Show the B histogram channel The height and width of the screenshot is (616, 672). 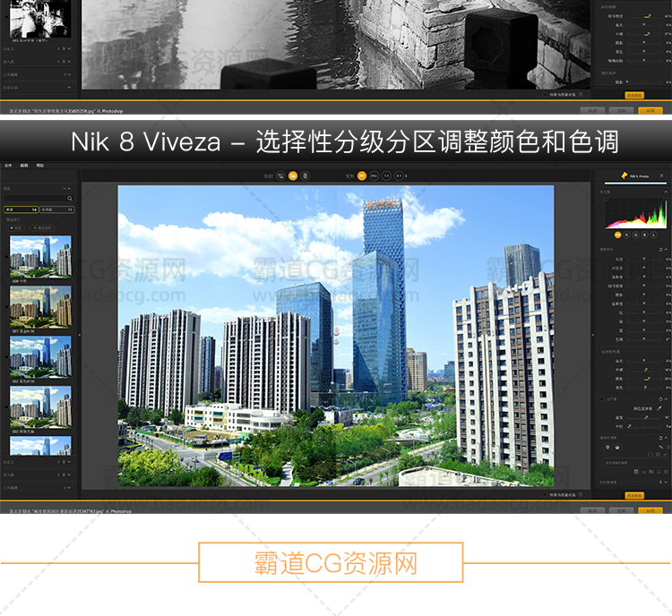point(644,235)
